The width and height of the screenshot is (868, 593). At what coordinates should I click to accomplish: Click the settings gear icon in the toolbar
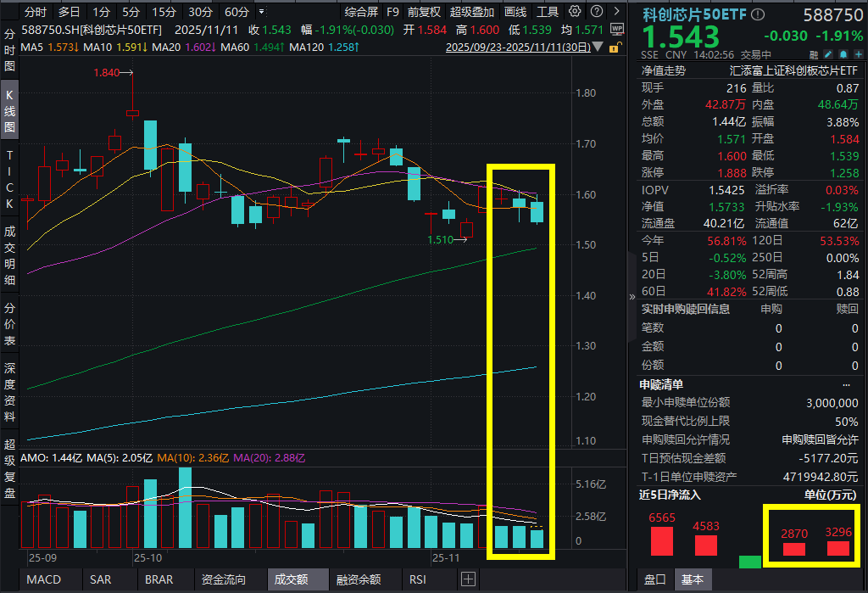pyautogui.click(x=575, y=11)
